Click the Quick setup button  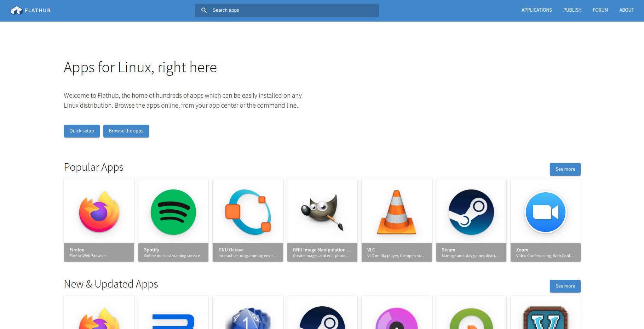pyautogui.click(x=82, y=131)
